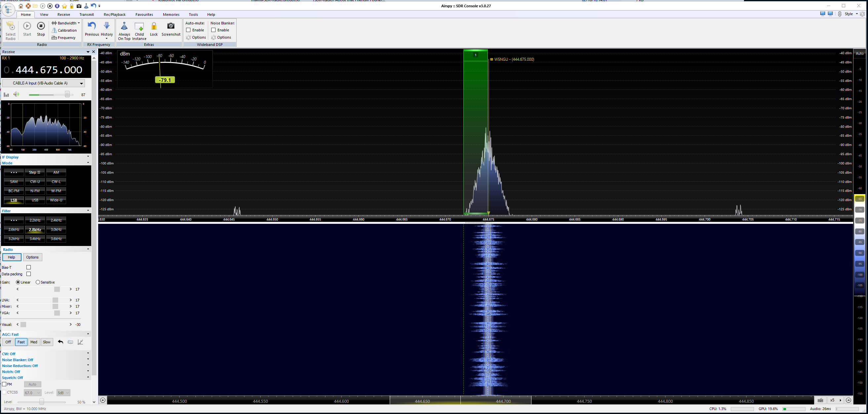Expand the Bandwidth dropdown

(79, 23)
